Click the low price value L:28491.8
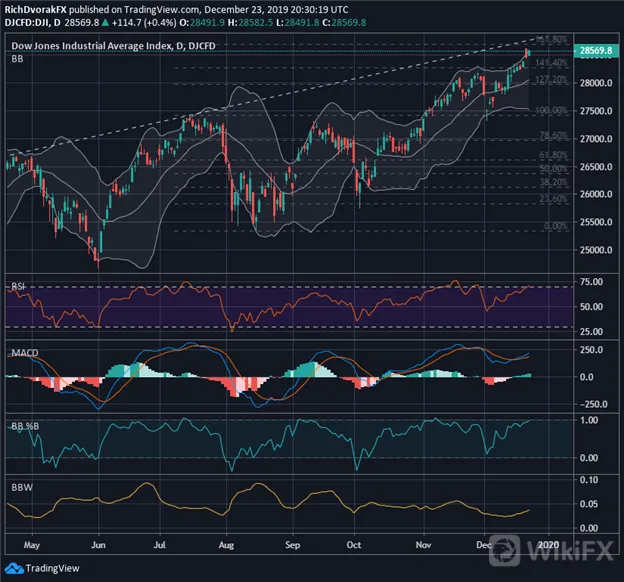 pyautogui.click(x=298, y=23)
